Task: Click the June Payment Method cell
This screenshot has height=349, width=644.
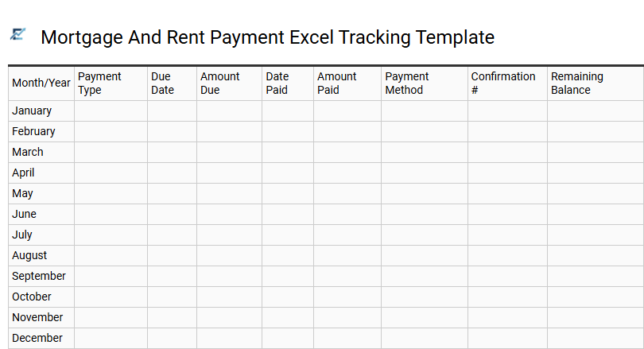Action: pyautogui.click(x=425, y=215)
